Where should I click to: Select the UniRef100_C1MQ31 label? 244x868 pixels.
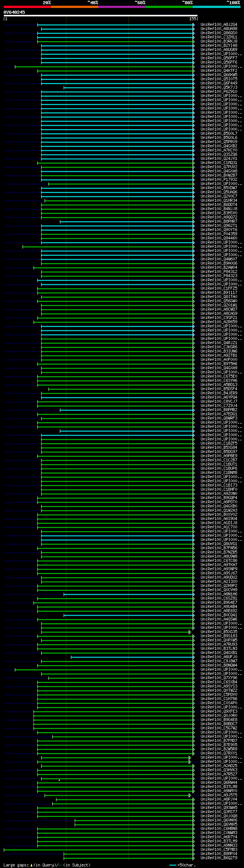[219, 163]
